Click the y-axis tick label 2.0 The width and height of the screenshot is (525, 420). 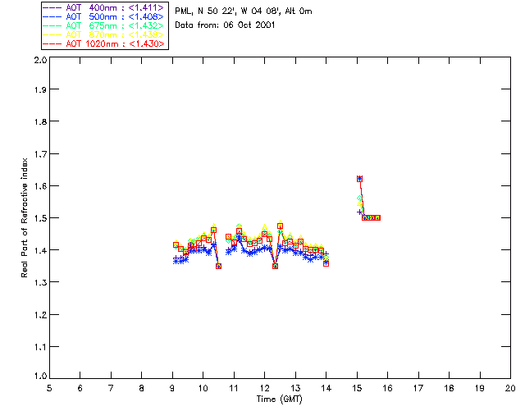click(40, 60)
